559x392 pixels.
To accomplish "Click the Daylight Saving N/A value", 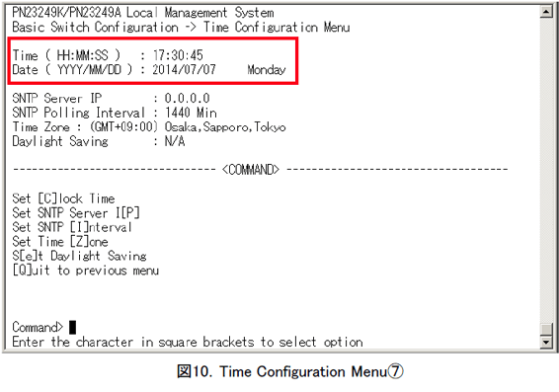I will [x=175, y=141].
